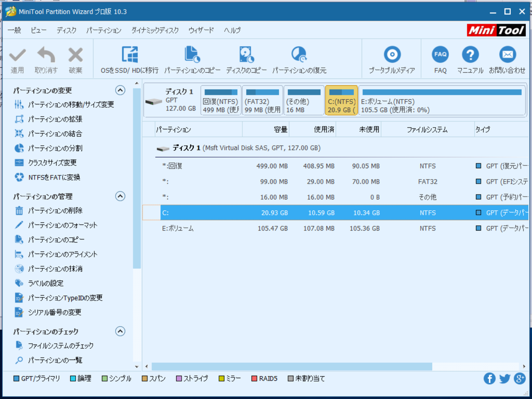The width and height of the screenshot is (532, 399).
Task: Choose クラスタサイズ変更 in sidebar
Action: (46, 163)
